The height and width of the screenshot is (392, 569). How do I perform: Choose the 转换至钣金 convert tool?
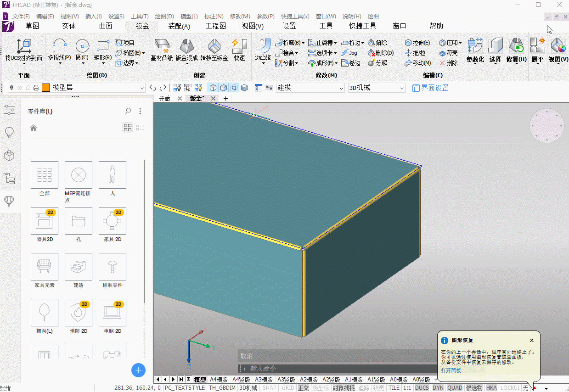point(214,50)
